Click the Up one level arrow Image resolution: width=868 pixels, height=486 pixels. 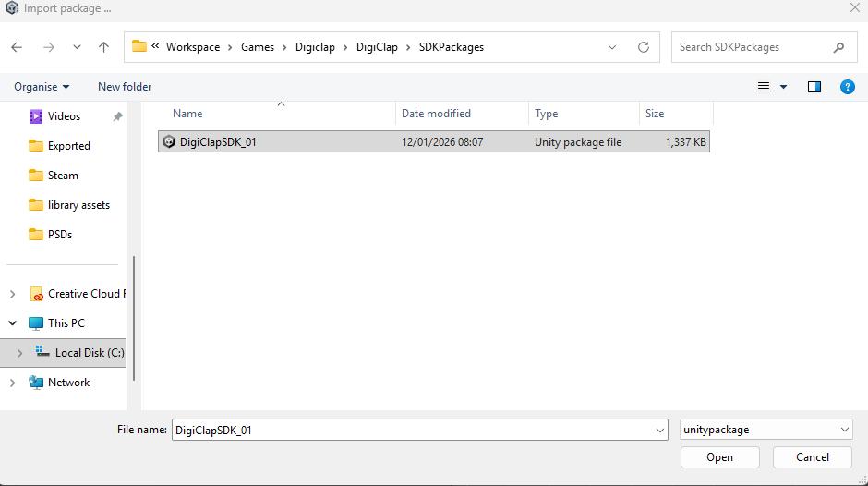click(x=103, y=47)
